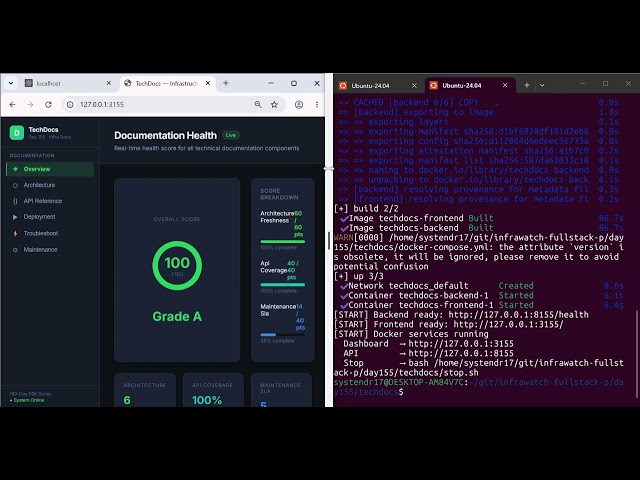
Task: Click the API Reference braces icon
Action: [15, 201]
